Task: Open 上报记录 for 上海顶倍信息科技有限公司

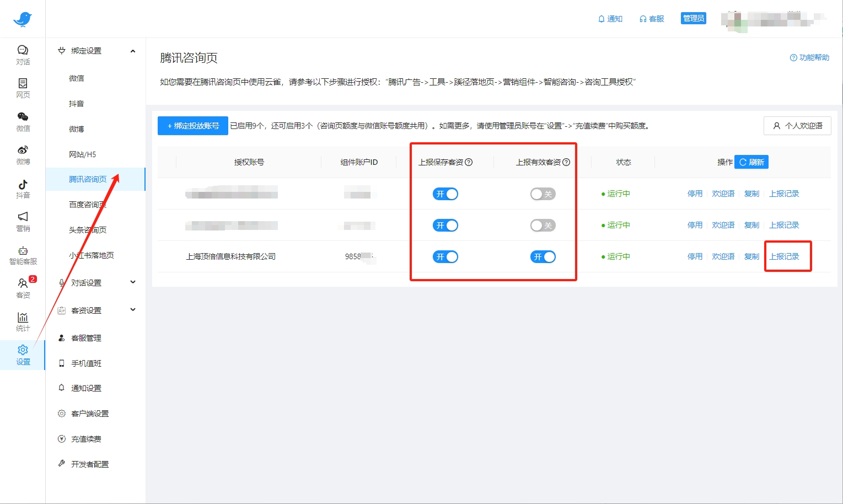Action: pyautogui.click(x=784, y=256)
